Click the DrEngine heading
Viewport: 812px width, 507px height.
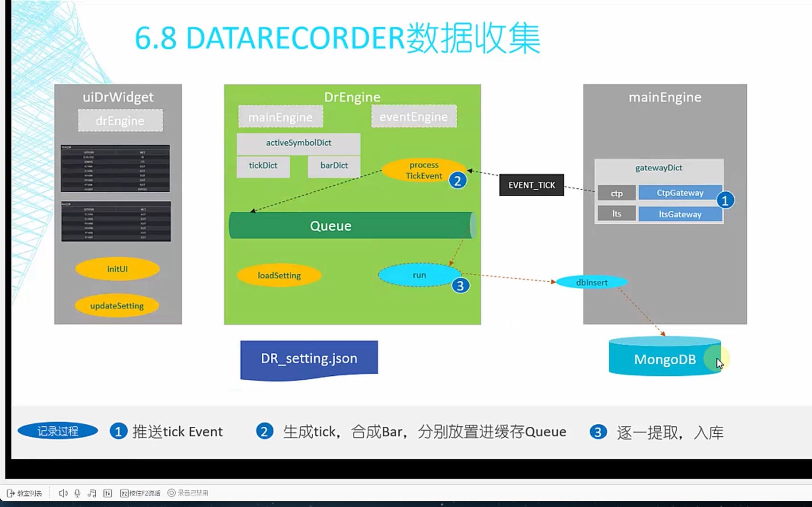[x=352, y=97]
